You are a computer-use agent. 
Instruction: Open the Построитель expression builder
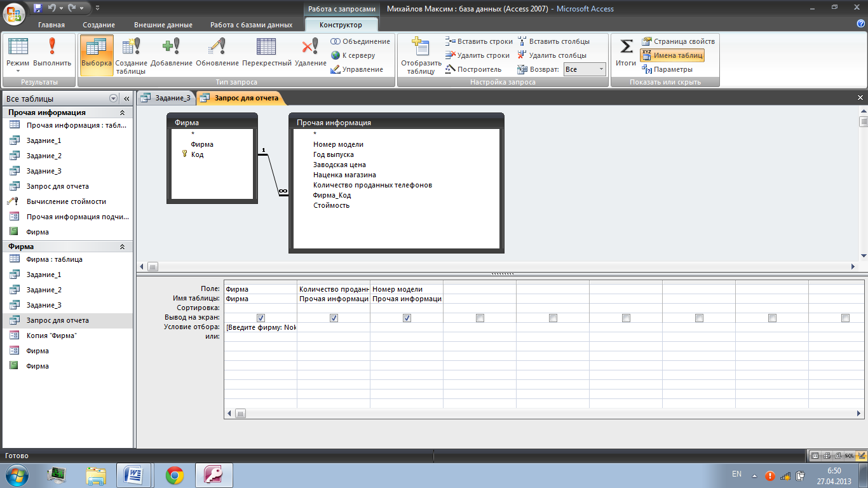(473, 69)
